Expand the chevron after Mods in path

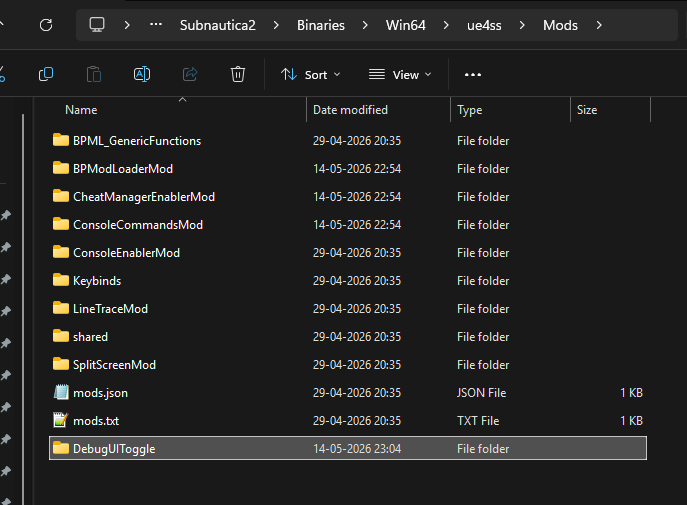[599, 25]
